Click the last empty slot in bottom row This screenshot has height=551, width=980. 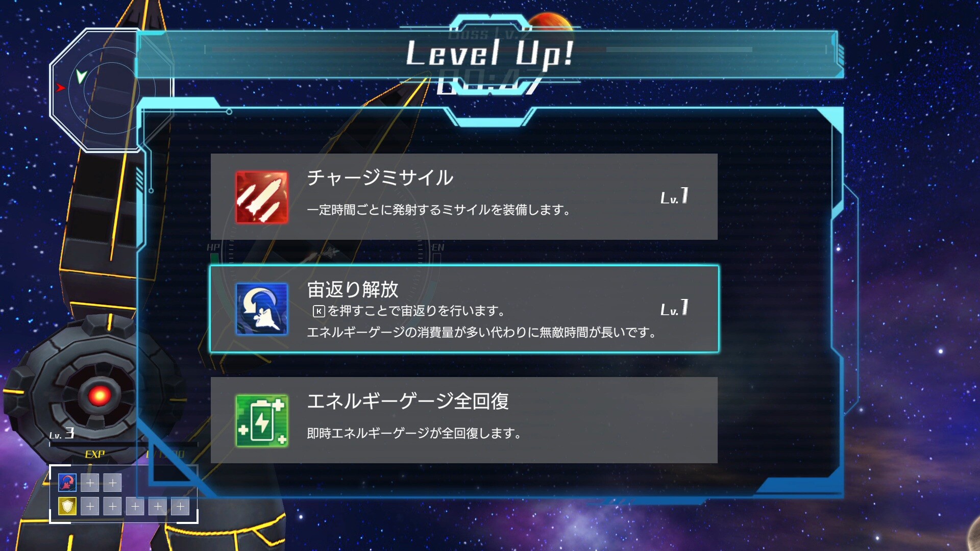[180, 506]
